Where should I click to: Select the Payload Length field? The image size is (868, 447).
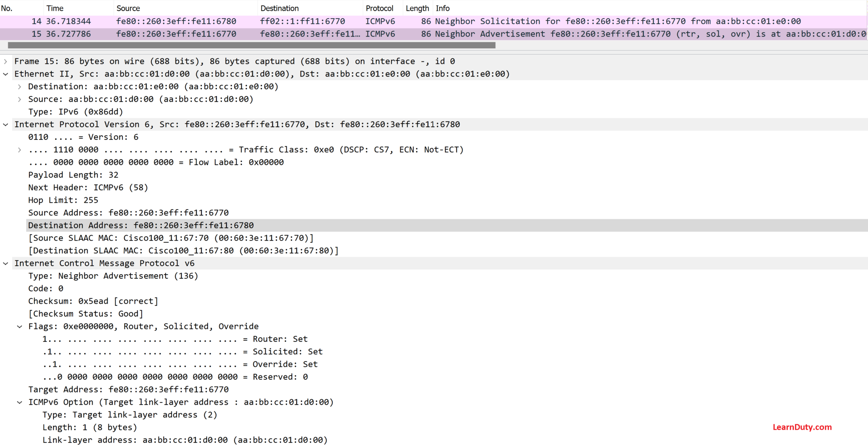(x=73, y=175)
